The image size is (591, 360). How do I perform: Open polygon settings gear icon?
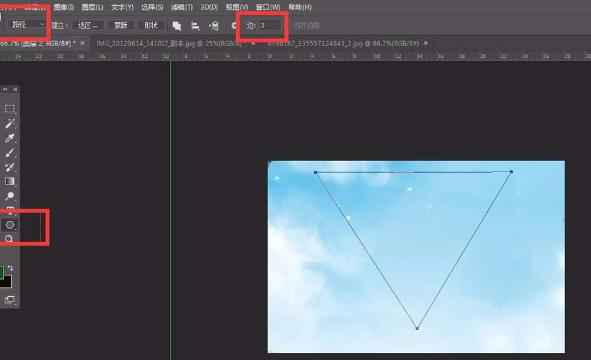[x=234, y=26]
